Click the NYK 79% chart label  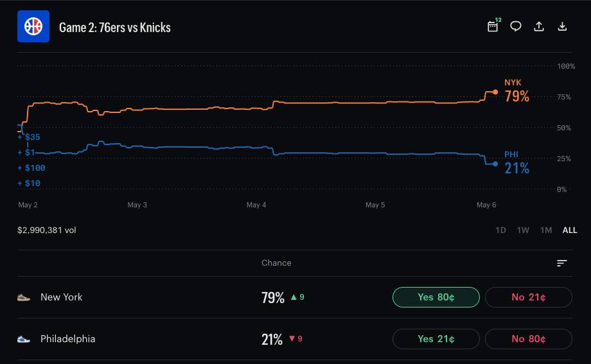516,91
